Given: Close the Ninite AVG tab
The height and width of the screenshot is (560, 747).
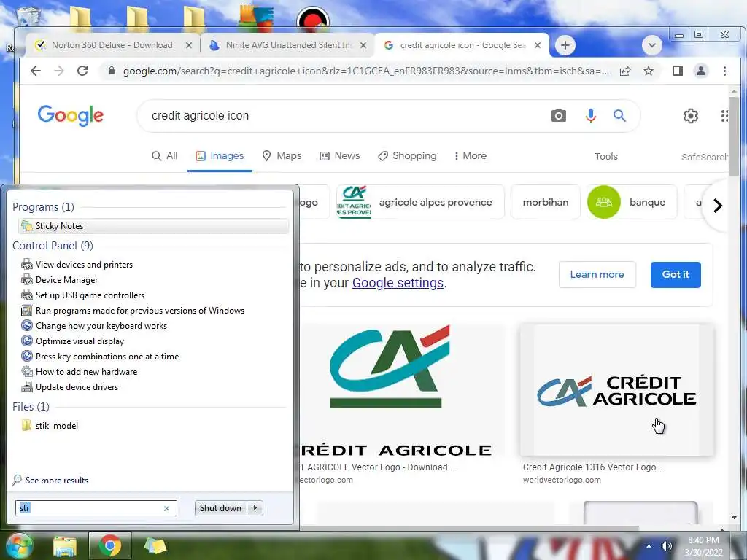Looking at the screenshot, I should (x=363, y=45).
